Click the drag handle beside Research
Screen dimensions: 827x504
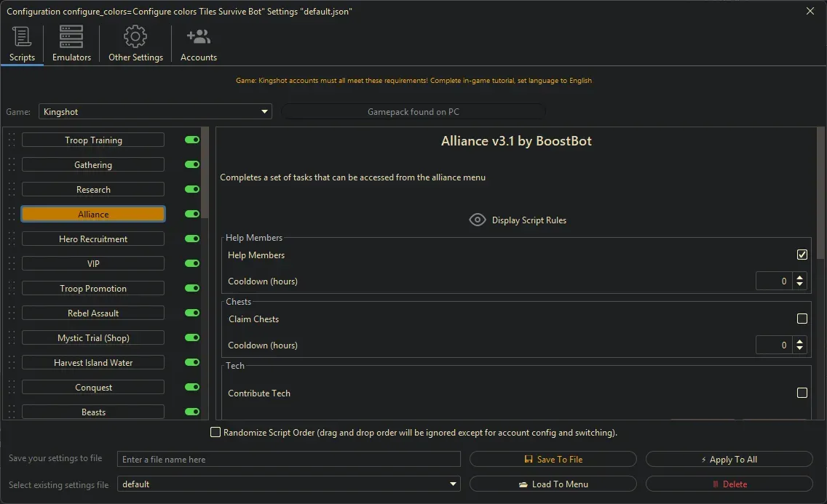(12, 190)
